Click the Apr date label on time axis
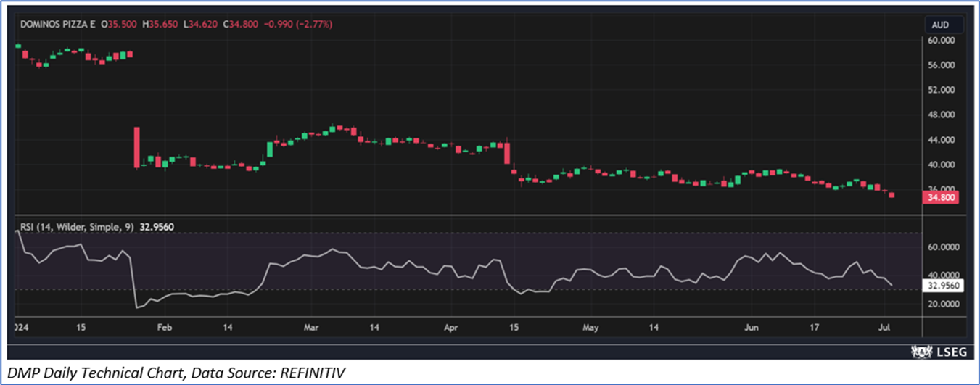 coord(451,328)
